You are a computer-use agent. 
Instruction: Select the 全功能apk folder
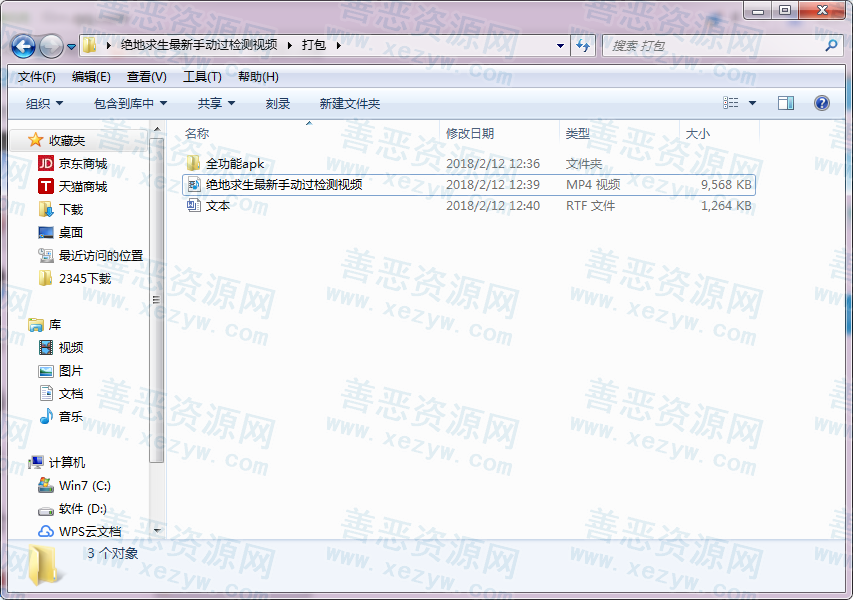tap(234, 163)
